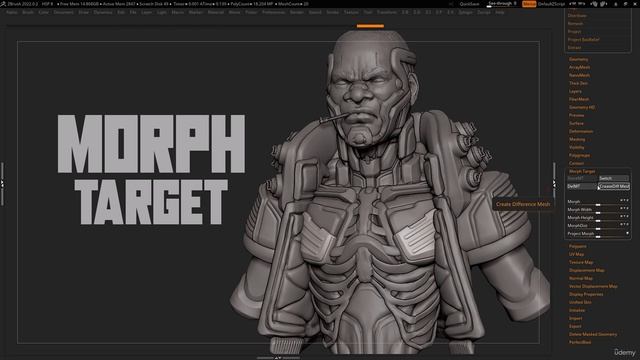Viewport: 640px width, 360px height.
Task: Click the Project BasRelief button
Action: [584, 40]
